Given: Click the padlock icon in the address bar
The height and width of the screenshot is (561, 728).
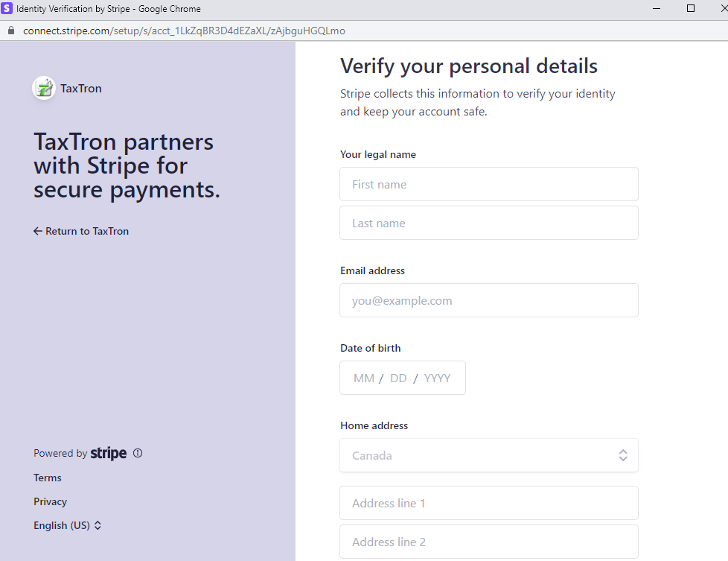Looking at the screenshot, I should click(11, 31).
